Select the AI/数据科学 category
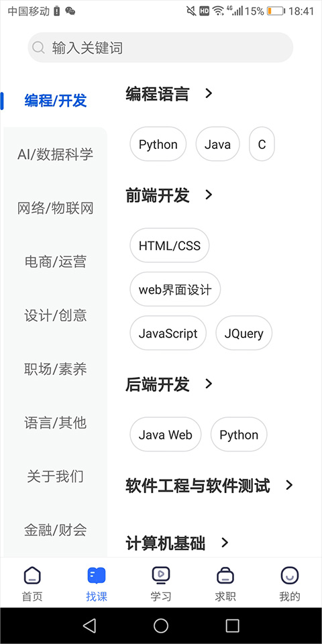Viewport: 322px width, 644px height. click(56, 154)
